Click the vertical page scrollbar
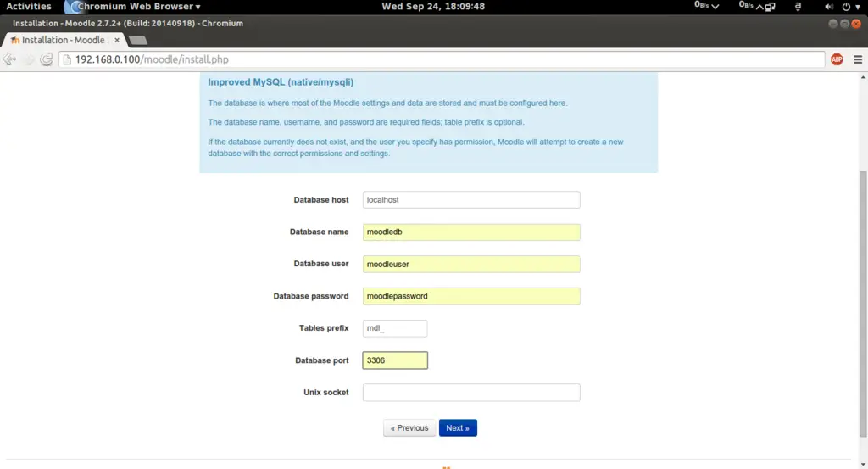This screenshot has width=868, height=469. (863, 304)
